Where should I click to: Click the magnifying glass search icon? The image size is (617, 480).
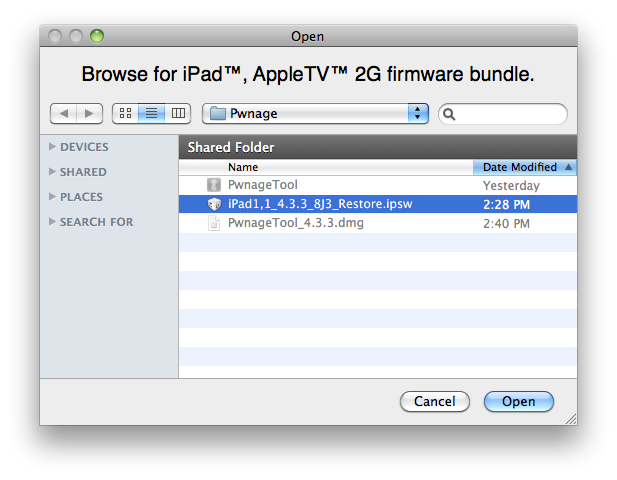[450, 114]
